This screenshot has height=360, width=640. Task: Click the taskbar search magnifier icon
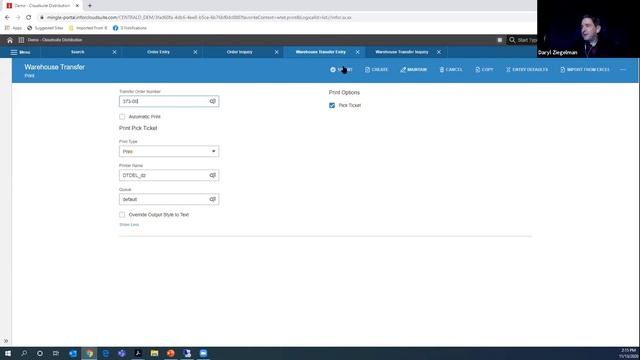click(24, 353)
